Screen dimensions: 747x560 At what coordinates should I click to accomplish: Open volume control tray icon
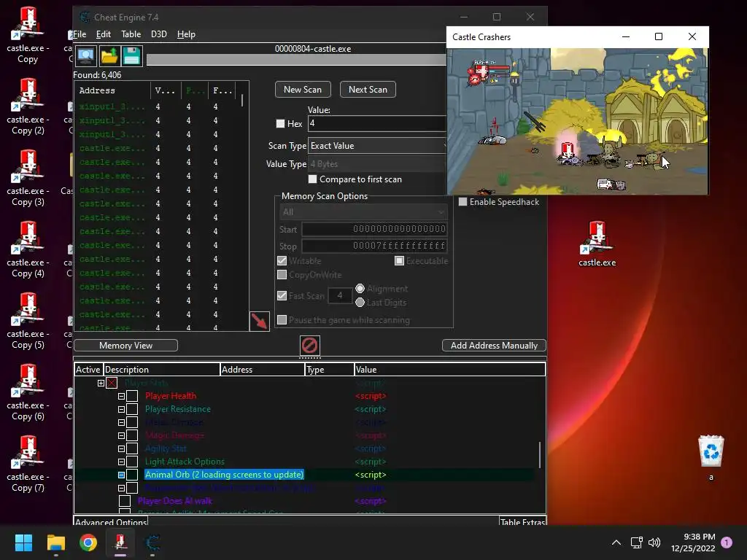(654, 542)
